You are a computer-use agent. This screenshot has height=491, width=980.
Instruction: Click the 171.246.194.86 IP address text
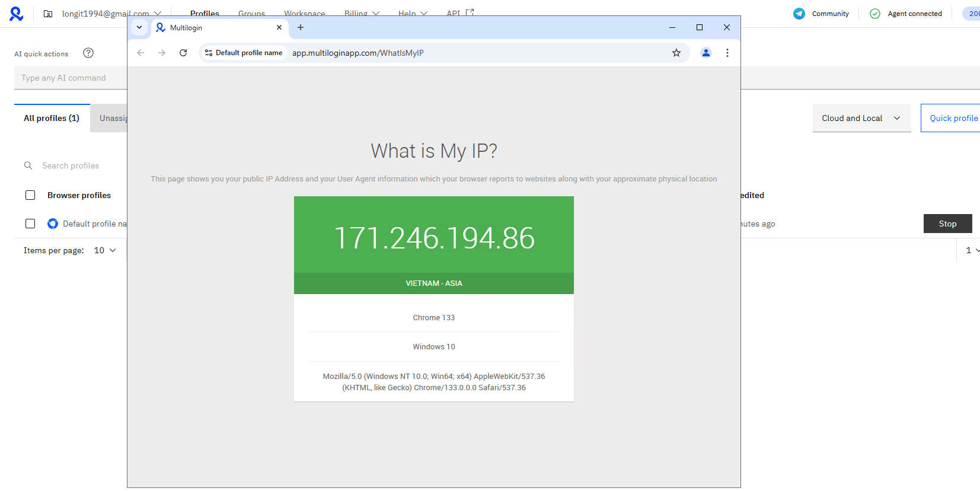[x=434, y=238]
